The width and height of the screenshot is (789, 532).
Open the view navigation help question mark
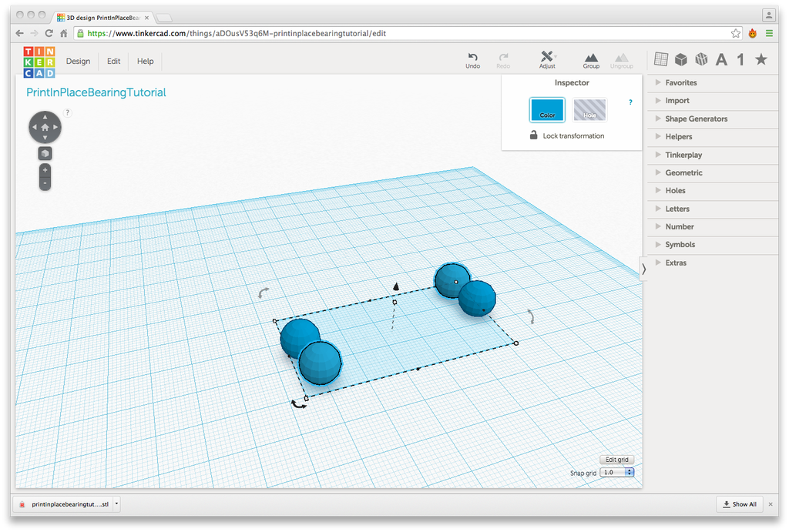click(68, 112)
